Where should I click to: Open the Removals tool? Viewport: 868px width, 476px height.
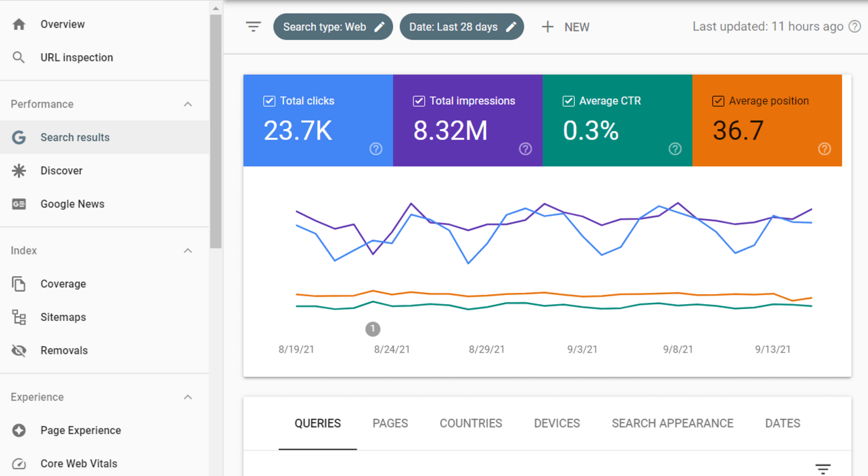tap(63, 350)
